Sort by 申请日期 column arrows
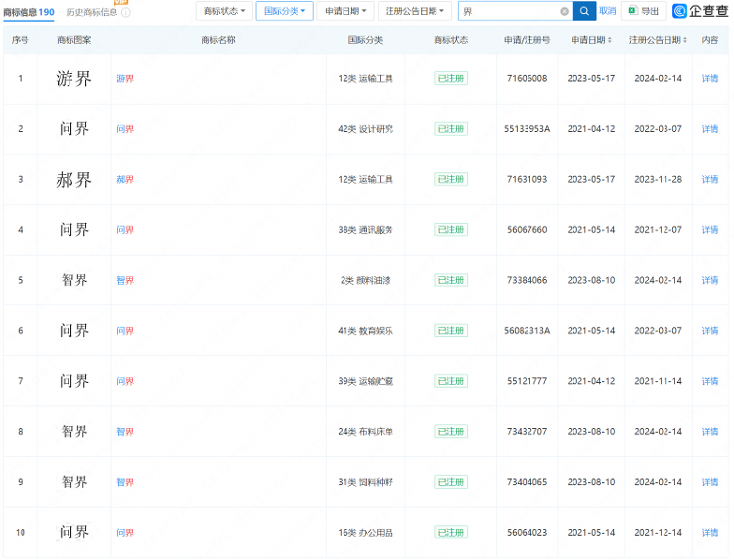Viewport: 734px width, 560px height. click(x=609, y=40)
